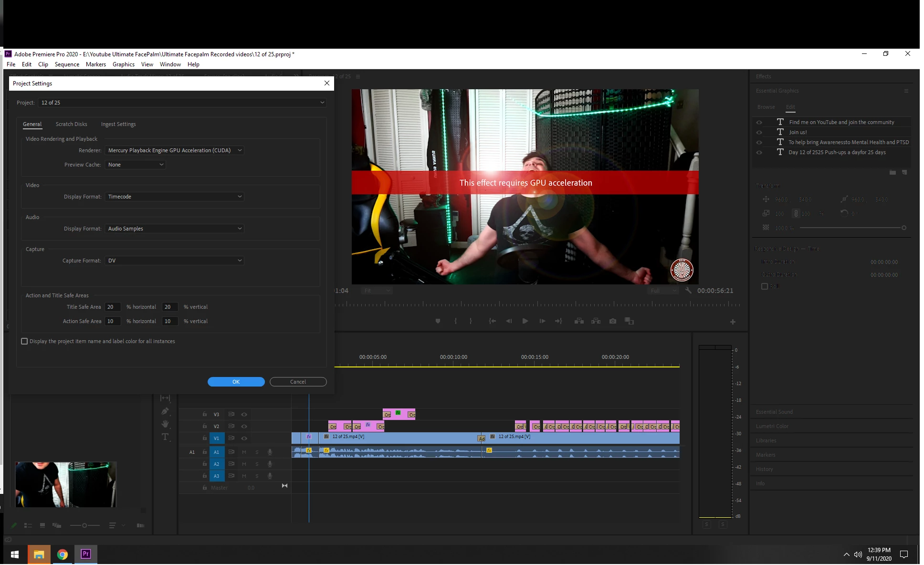Click the Export Frame camera icon

613,321
